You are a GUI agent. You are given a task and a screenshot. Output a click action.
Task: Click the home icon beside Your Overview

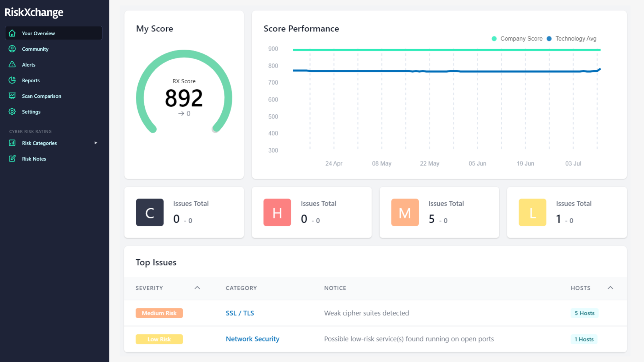[12, 33]
